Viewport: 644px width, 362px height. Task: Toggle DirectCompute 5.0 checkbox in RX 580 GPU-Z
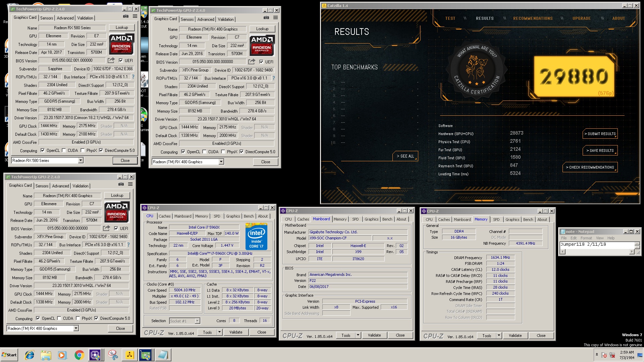101,150
